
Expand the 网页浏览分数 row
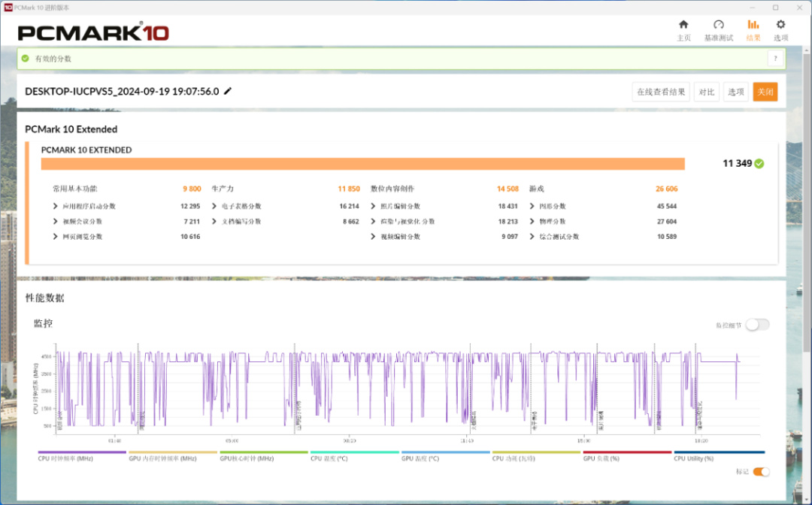(x=55, y=237)
